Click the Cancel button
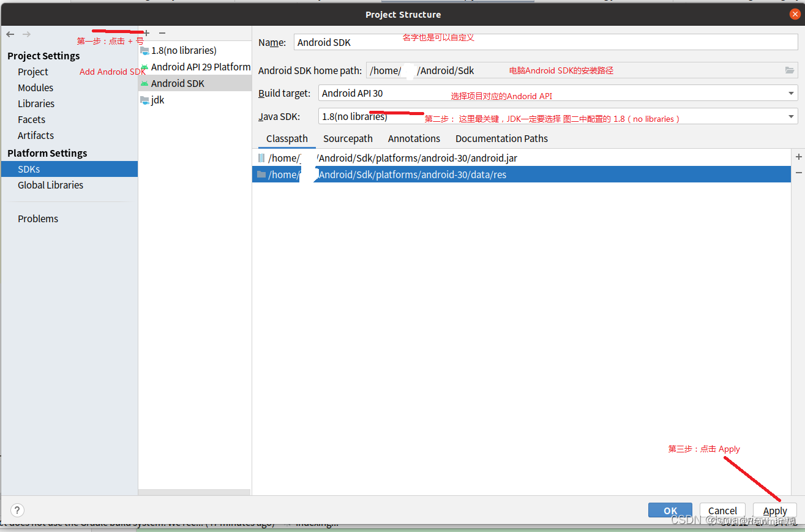 722,511
